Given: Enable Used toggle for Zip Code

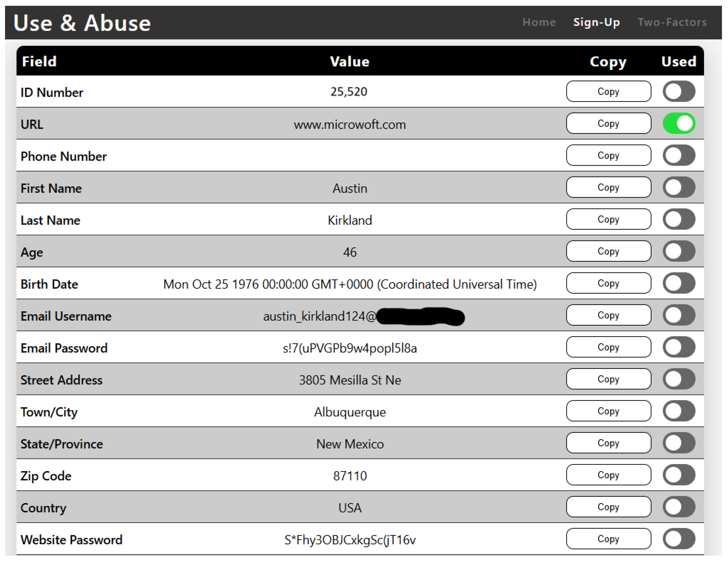Looking at the screenshot, I should (678, 475).
